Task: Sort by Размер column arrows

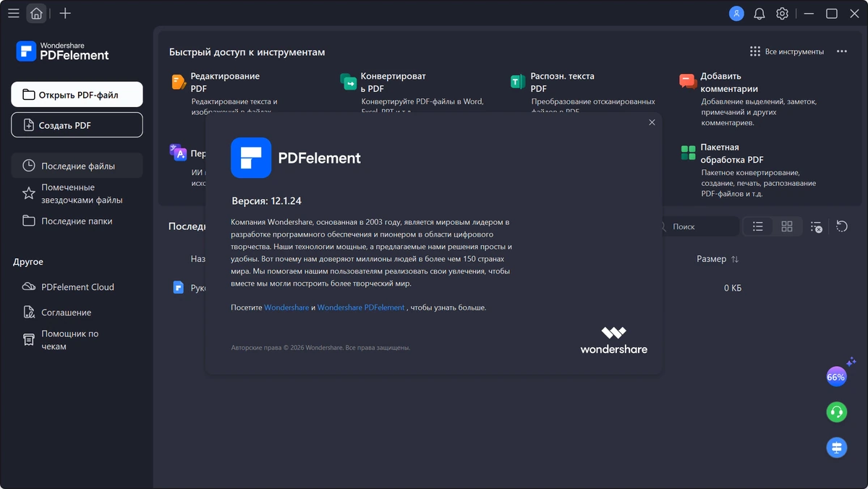Action: pos(735,259)
